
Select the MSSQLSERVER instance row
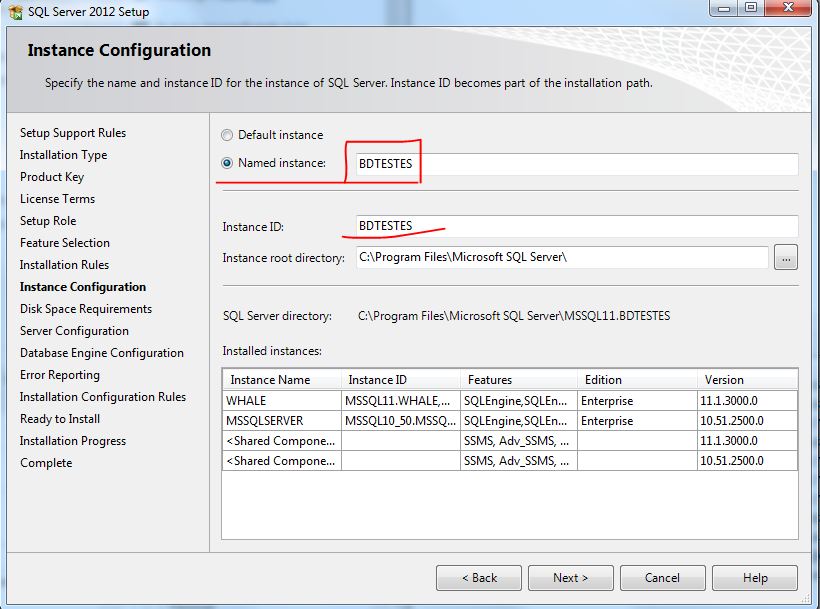point(510,421)
